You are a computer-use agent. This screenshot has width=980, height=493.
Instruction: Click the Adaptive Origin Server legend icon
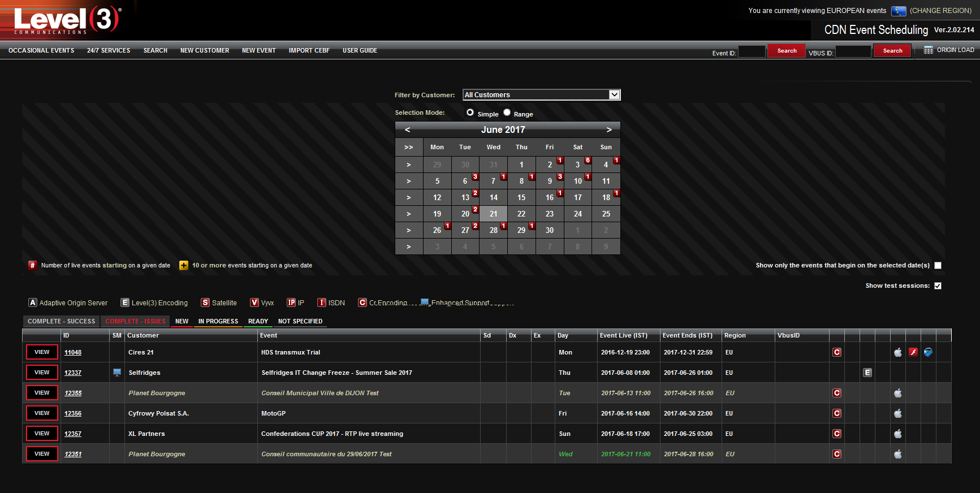point(33,302)
